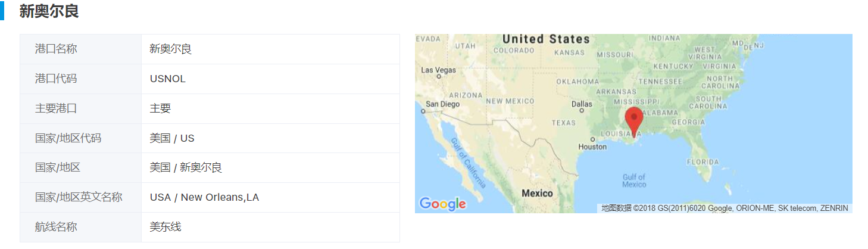Click the 航线名称 row label

point(56,227)
